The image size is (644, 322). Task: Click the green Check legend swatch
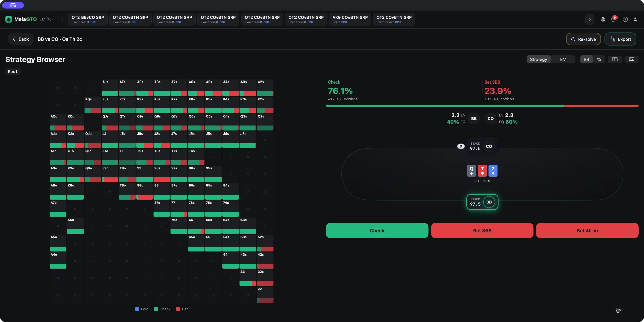(x=156, y=309)
